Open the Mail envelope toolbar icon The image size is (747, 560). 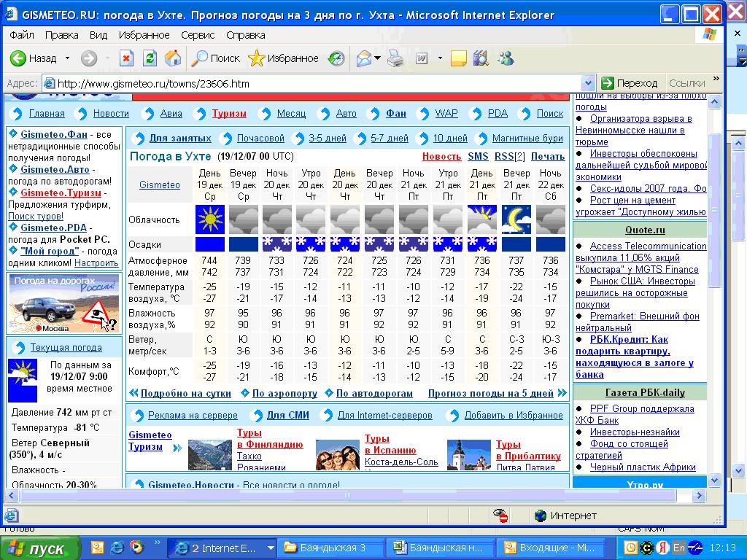[364, 58]
